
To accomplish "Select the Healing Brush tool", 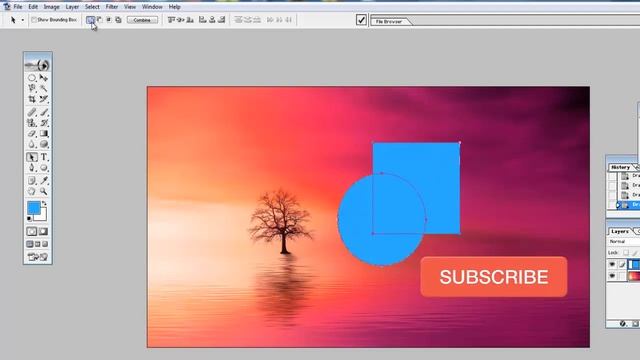I will click(32, 112).
